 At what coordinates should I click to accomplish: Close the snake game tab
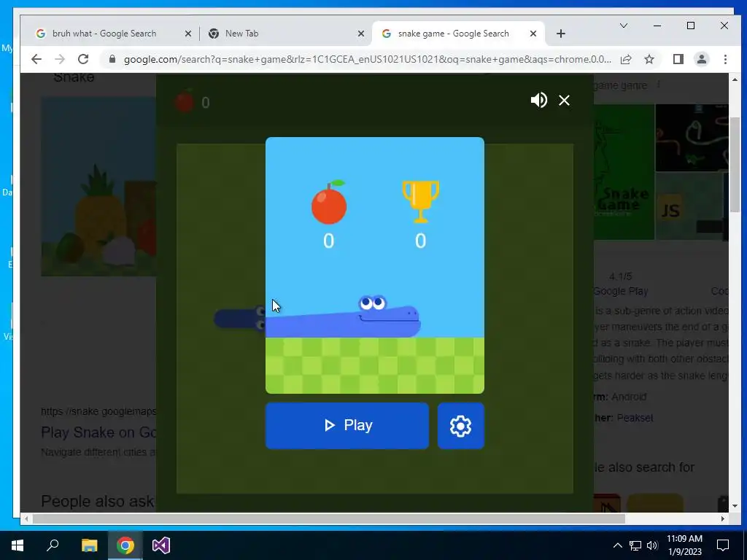pyautogui.click(x=533, y=34)
